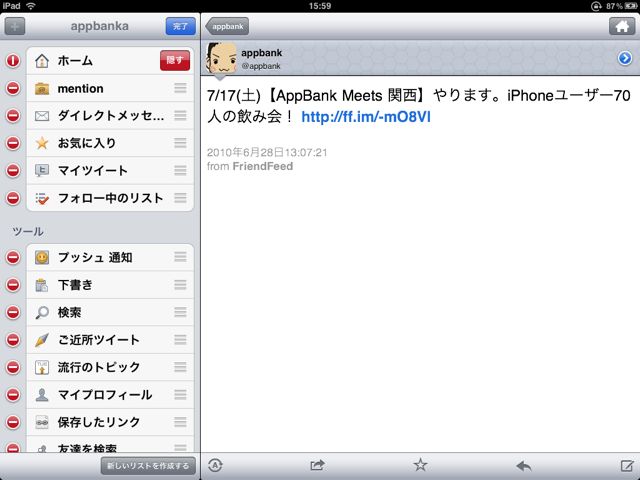Tap red minus delete circle beside mention
Image resolution: width=640 pixels, height=480 pixels.
point(13,88)
